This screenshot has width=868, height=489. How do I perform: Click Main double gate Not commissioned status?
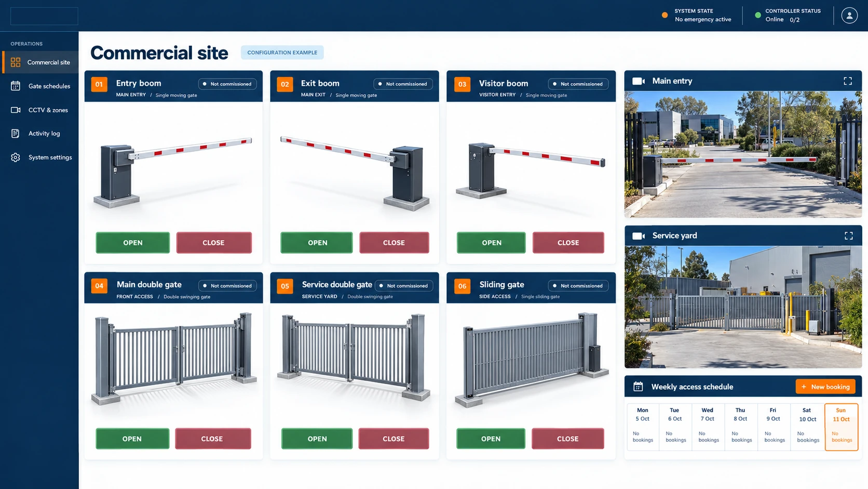(x=227, y=286)
